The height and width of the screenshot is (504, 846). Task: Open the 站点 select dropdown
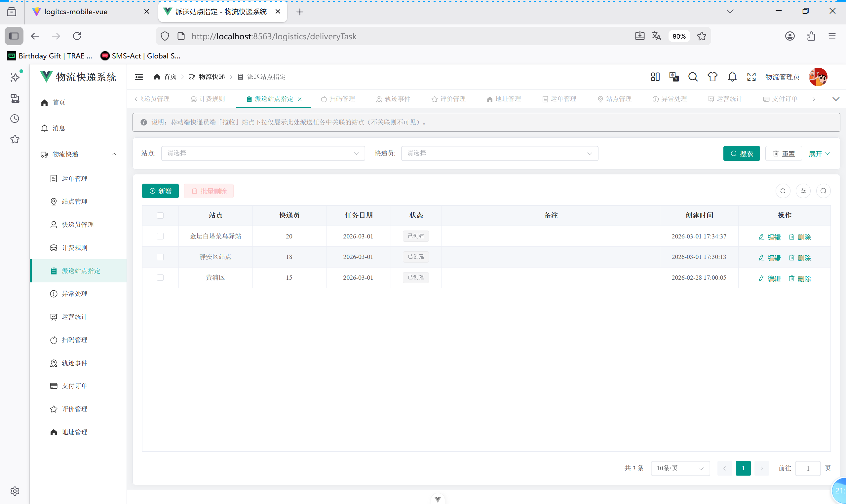point(263,153)
